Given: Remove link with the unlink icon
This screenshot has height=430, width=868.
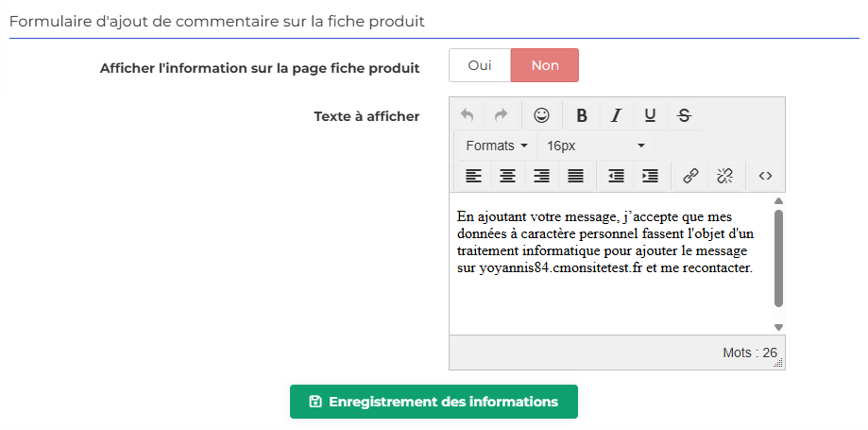Looking at the screenshot, I should pyautogui.click(x=724, y=176).
